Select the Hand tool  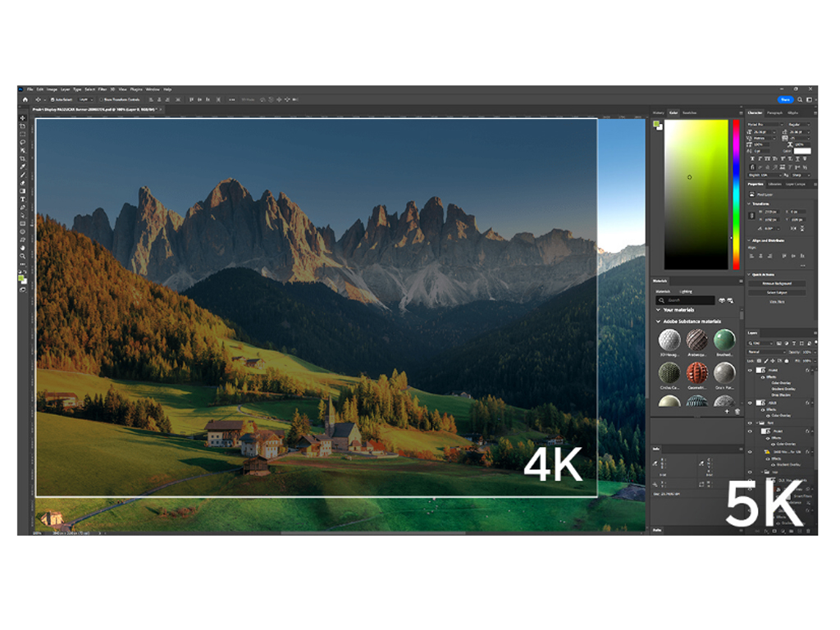pos(23,248)
